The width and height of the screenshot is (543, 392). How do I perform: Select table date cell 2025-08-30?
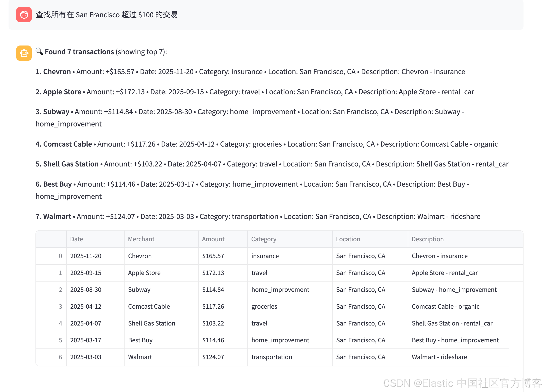[x=95, y=290]
